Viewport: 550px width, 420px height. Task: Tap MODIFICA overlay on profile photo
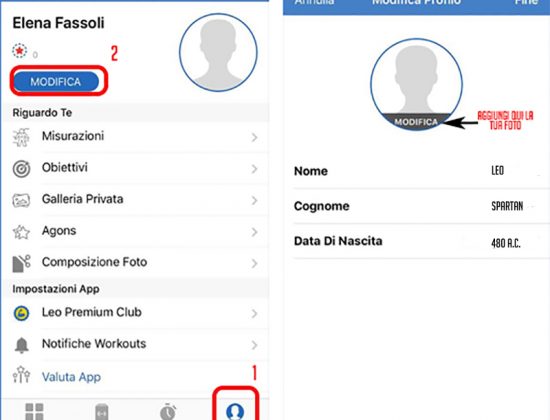coord(416,122)
